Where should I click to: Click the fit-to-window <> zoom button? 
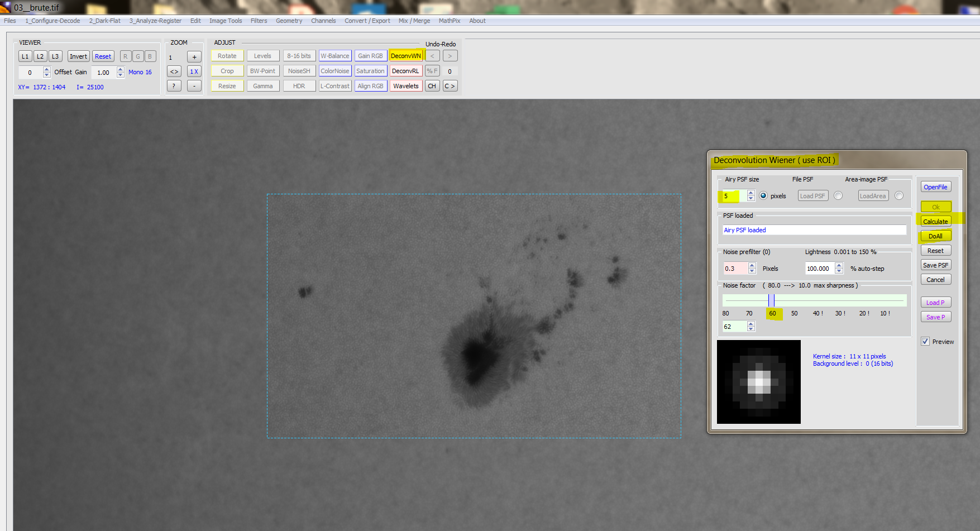174,71
